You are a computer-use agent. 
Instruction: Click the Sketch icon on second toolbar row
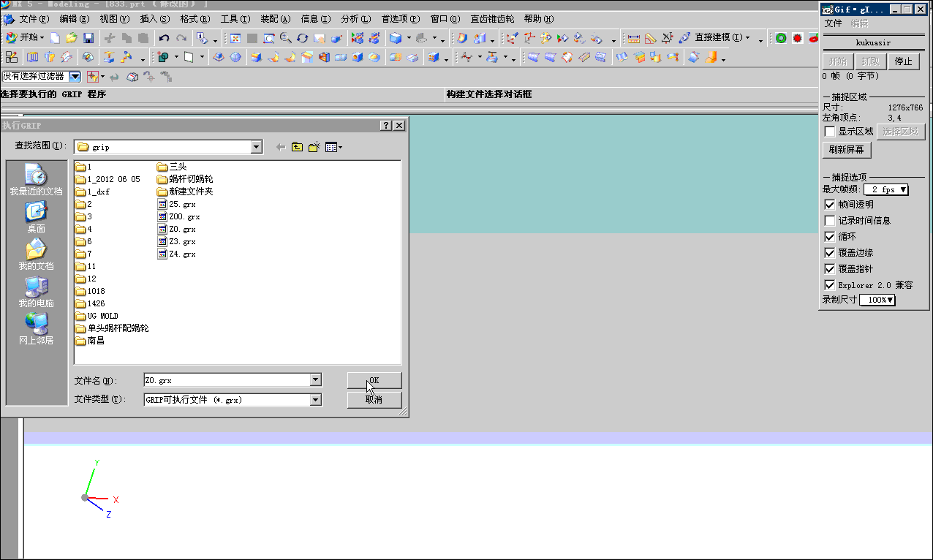[x=12, y=57]
